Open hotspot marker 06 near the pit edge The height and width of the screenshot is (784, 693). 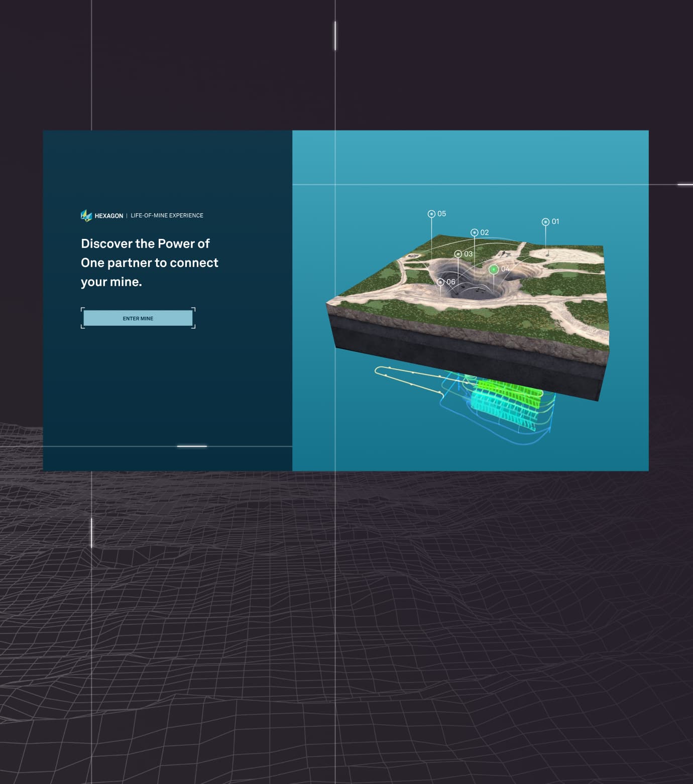[439, 282]
